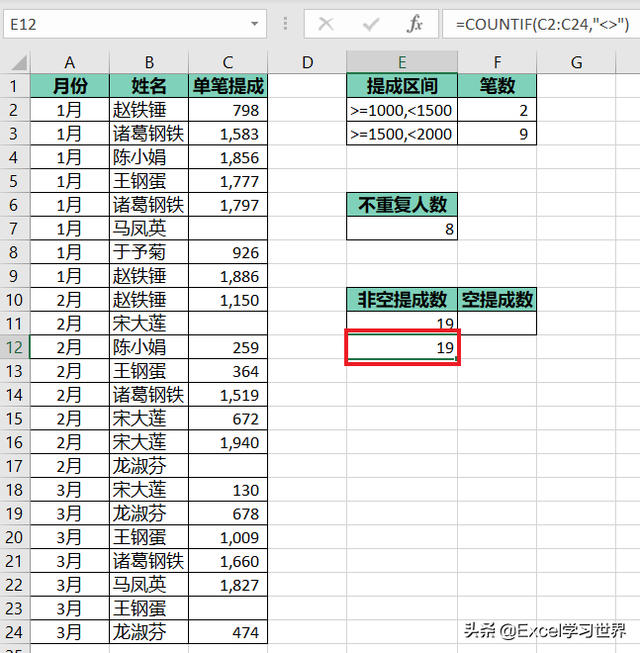Select the 不重复人数 value 8 cell

point(402,228)
